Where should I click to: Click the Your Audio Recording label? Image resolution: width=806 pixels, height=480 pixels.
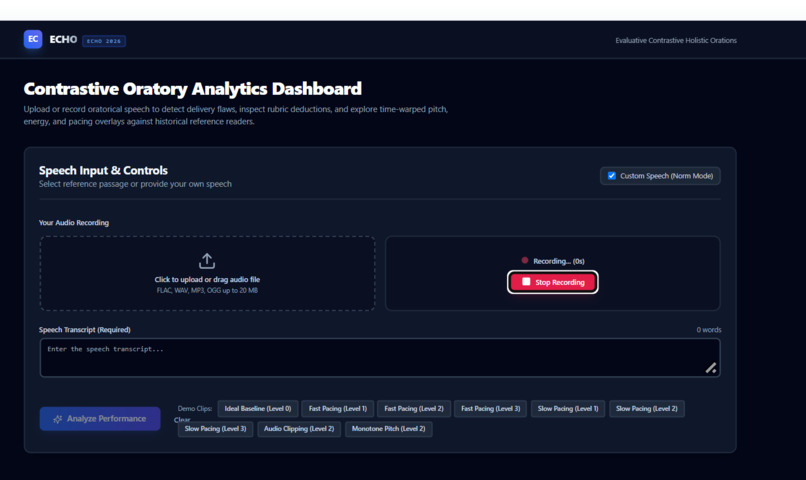(74, 223)
